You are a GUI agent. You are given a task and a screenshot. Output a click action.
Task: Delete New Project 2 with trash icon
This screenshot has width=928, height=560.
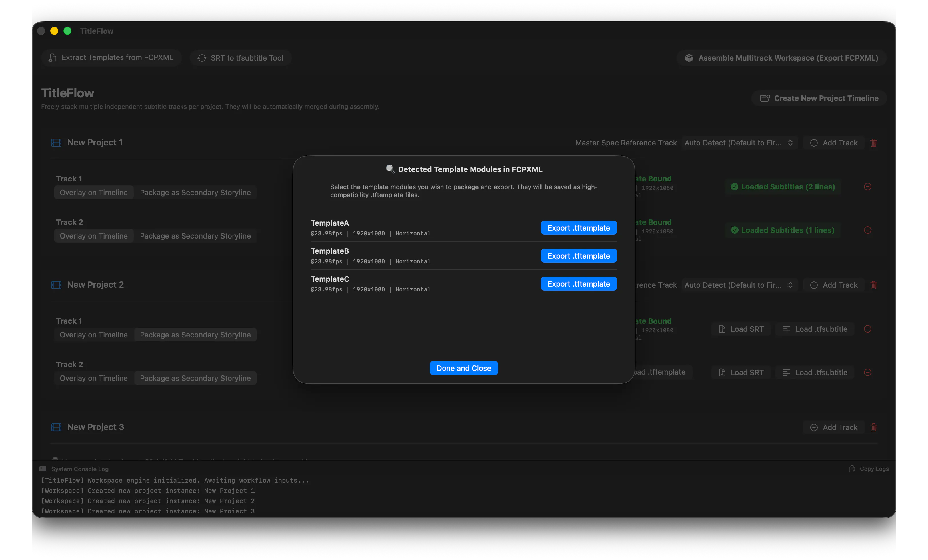coord(873,285)
